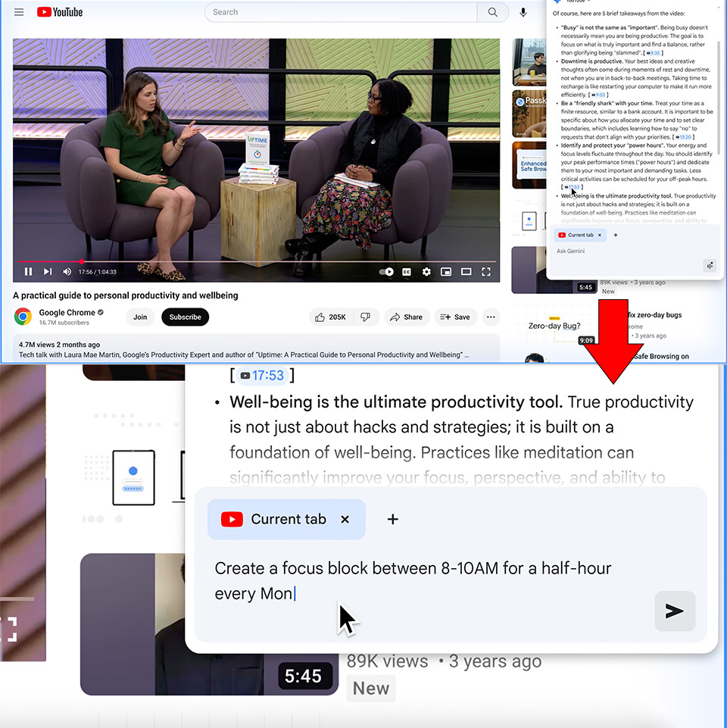Click the thumbs-down dislike icon
The width and height of the screenshot is (727, 728).
click(366, 317)
